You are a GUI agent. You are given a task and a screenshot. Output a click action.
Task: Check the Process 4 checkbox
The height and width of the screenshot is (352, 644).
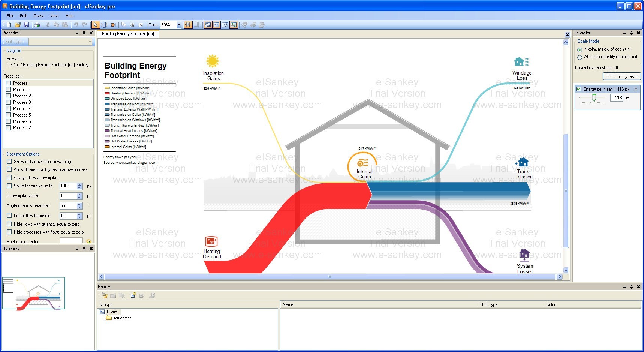click(x=9, y=109)
